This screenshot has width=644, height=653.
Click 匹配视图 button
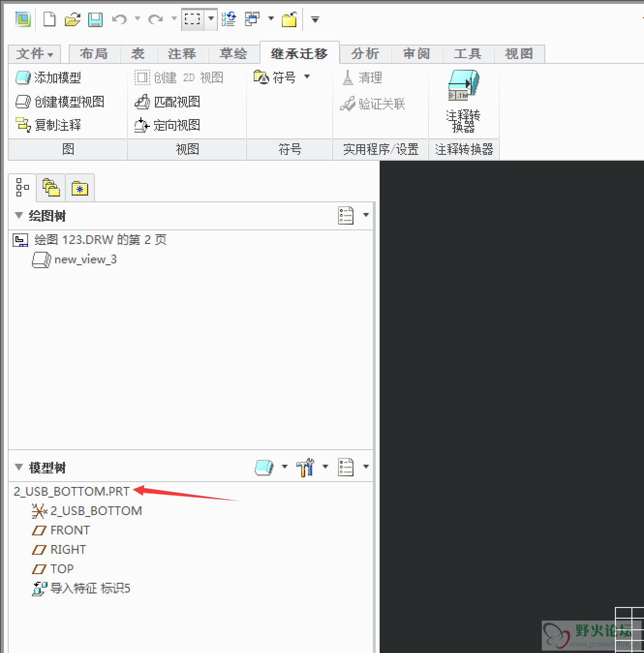pos(167,102)
